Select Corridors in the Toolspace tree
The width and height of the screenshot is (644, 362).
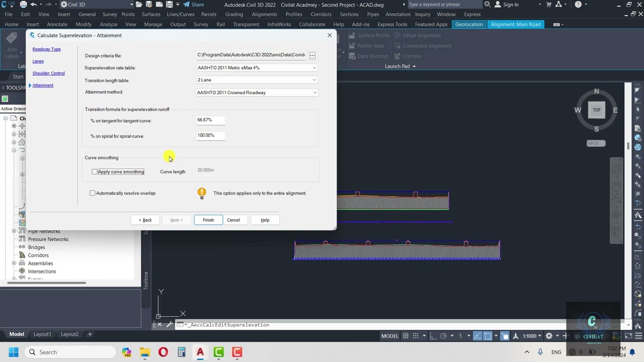38,255
